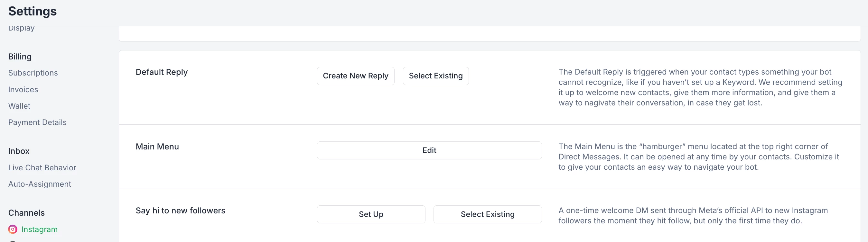Viewport: 868px width, 242px height.
Task: Click the Inbox section header
Action: pos(19,151)
